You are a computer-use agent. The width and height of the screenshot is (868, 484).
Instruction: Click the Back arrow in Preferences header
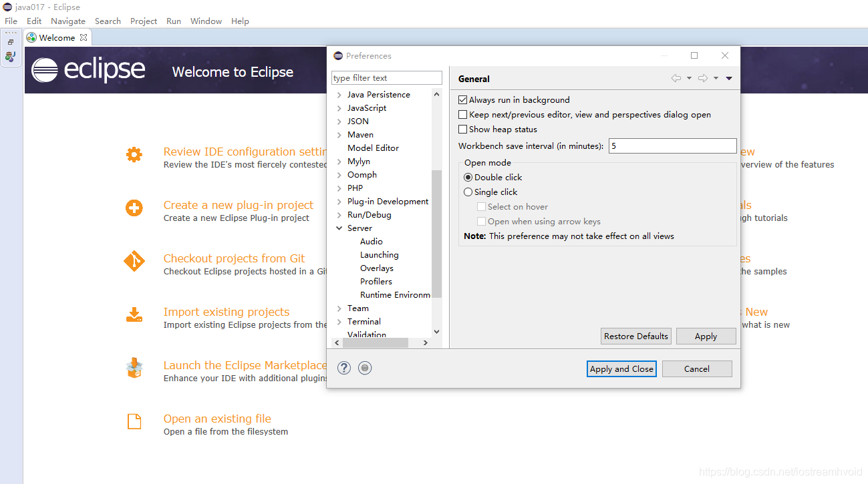coord(676,78)
